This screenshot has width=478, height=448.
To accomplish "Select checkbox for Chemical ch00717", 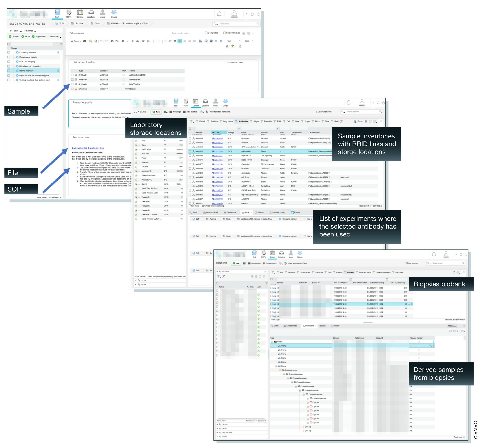I will click(72, 89).
